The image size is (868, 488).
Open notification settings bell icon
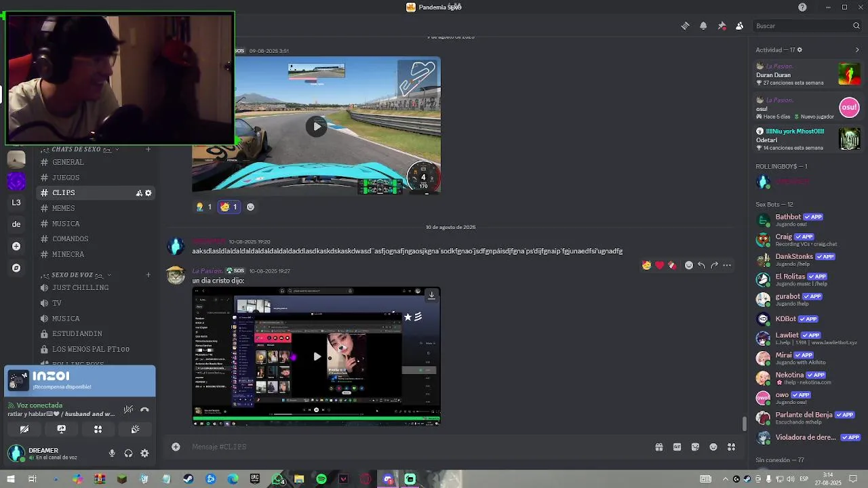pyautogui.click(x=703, y=26)
